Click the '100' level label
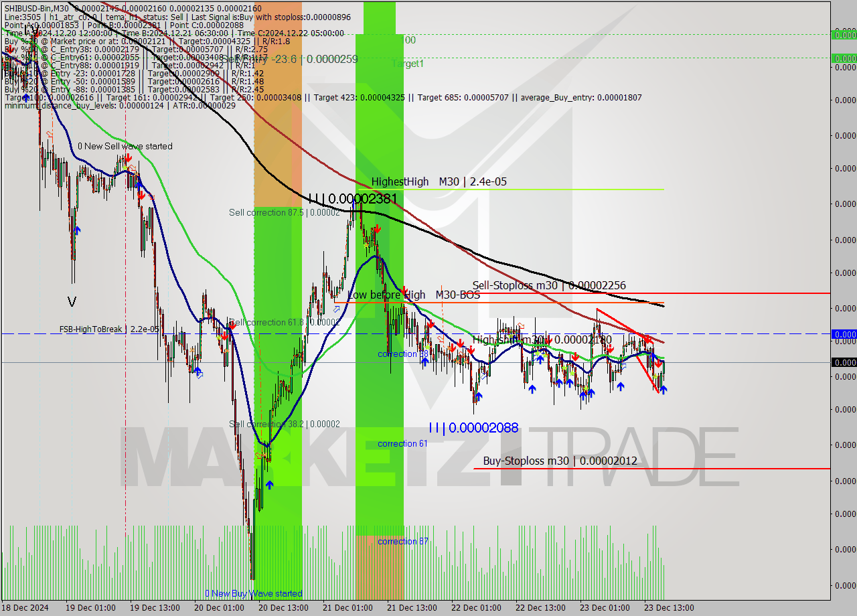Viewport: 857px width, 616px height. (x=408, y=40)
